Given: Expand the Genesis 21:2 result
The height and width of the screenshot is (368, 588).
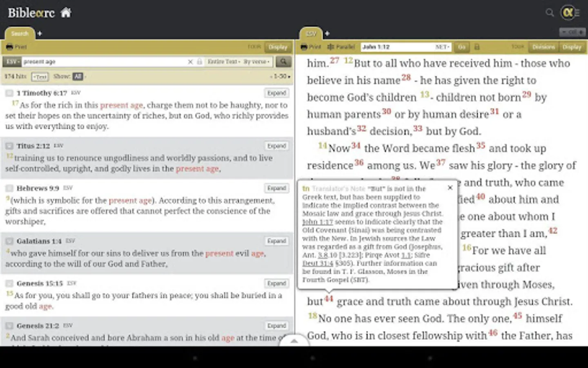Looking at the screenshot, I should point(276,326).
